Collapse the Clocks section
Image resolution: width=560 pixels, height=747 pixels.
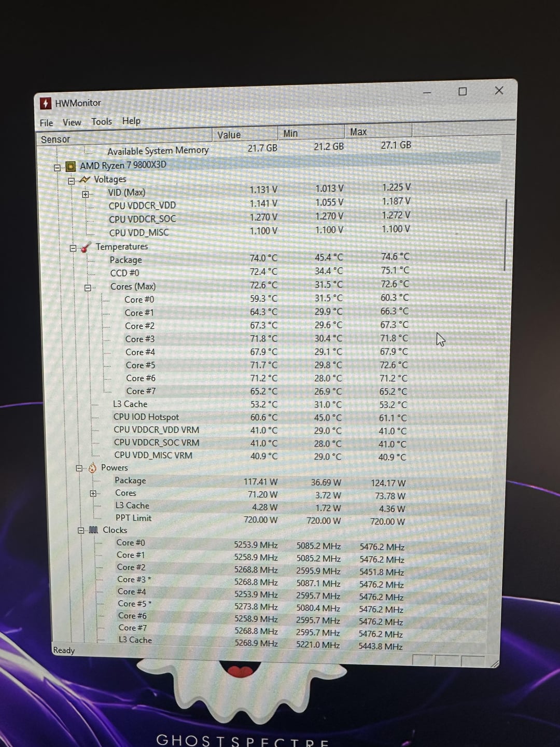coord(81,530)
